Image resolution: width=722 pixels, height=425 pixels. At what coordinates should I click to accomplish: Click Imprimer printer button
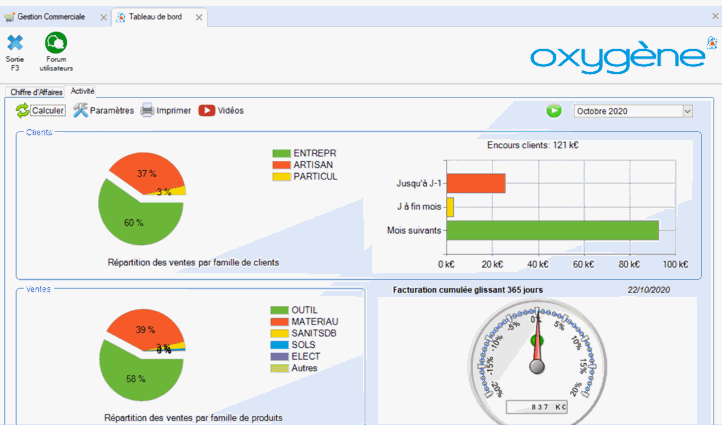166,111
